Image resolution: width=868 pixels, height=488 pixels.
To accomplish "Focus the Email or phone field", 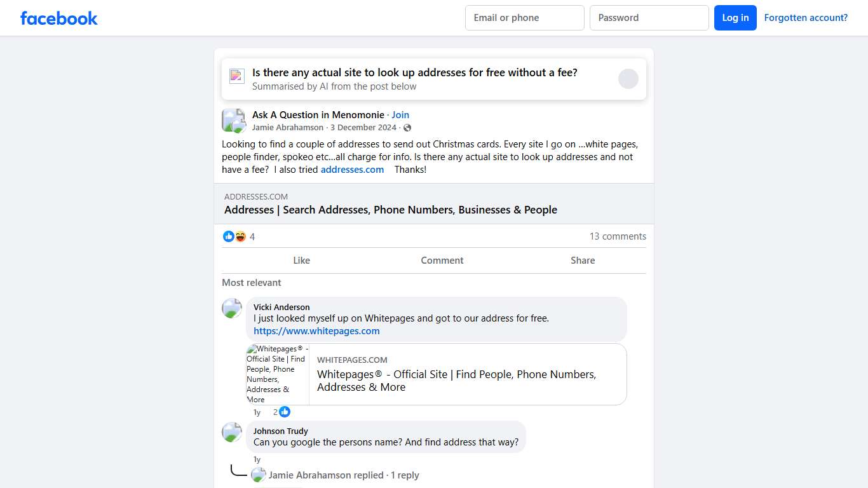I will (x=524, y=18).
